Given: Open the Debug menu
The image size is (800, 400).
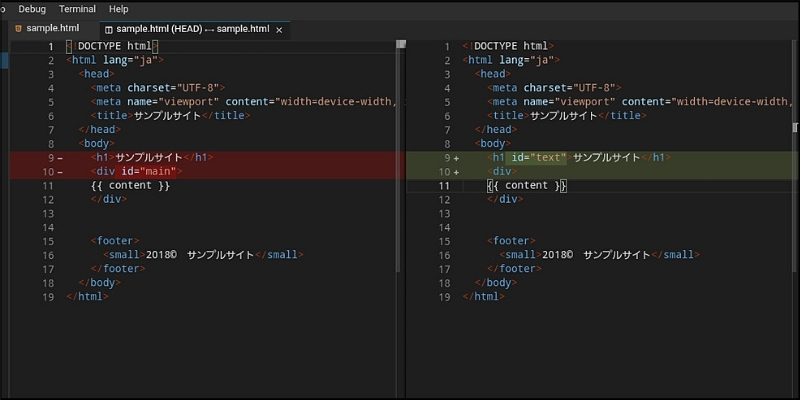Looking at the screenshot, I should (x=32, y=9).
